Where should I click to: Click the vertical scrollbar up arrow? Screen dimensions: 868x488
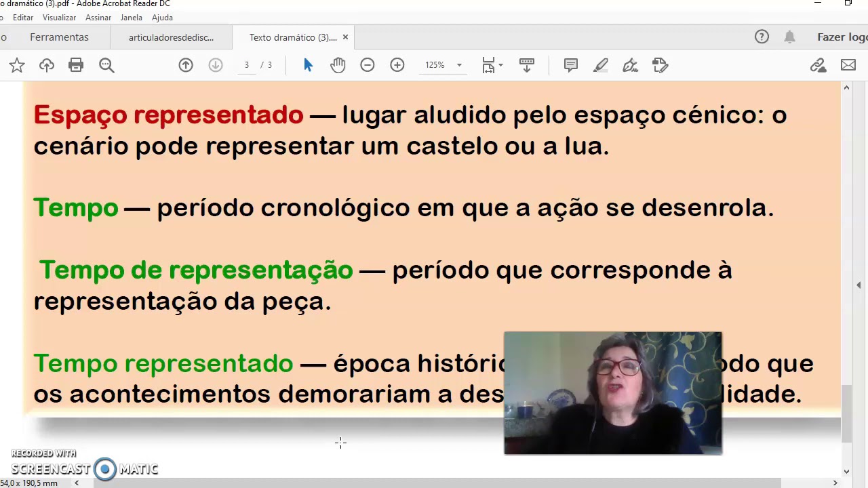point(846,87)
